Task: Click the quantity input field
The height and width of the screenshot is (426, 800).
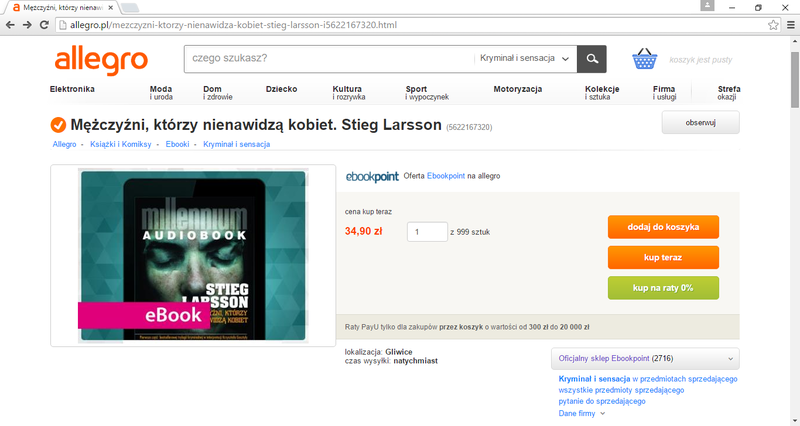Action: tap(427, 232)
